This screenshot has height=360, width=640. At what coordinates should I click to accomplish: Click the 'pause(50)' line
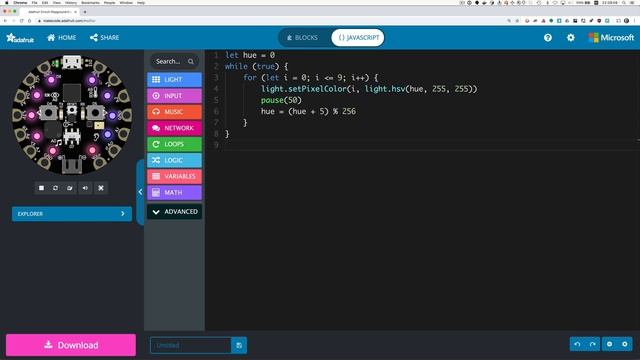[x=281, y=100]
